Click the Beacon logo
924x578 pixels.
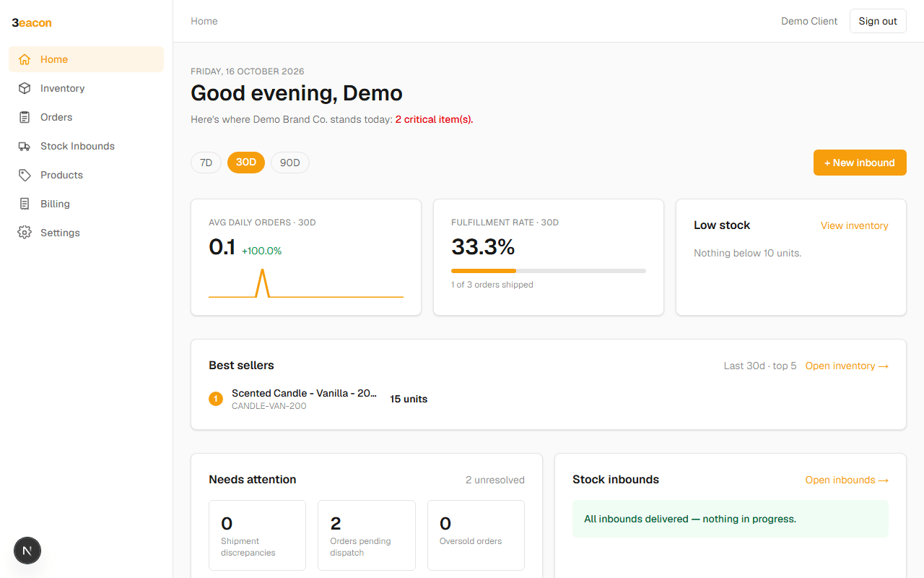point(32,22)
